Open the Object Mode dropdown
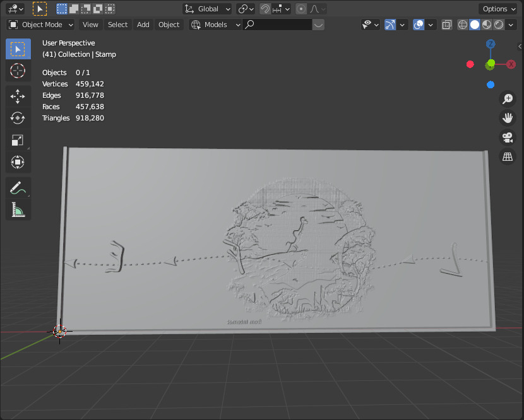Screen dimensions: 524x420 pyautogui.click(x=40, y=25)
